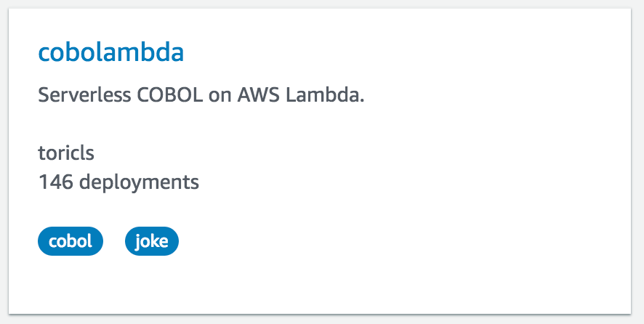
Task: Click the Serverless COBOL description text
Action: (201, 95)
